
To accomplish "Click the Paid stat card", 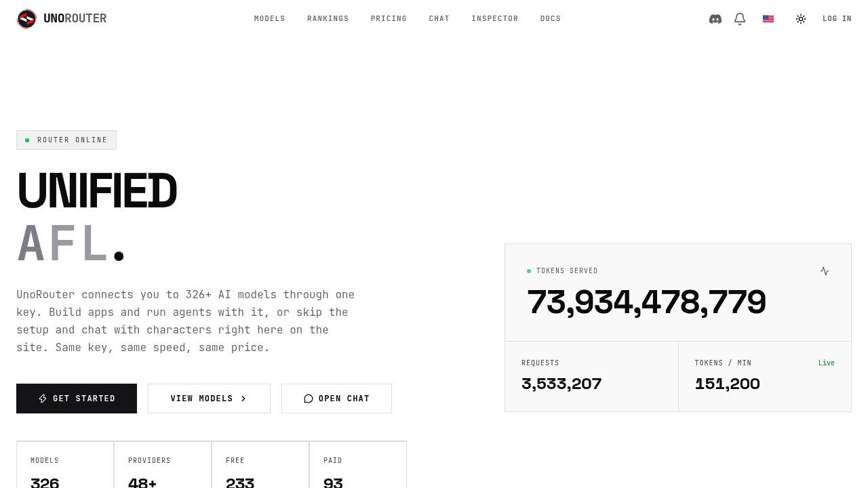I will pyautogui.click(x=358, y=465).
